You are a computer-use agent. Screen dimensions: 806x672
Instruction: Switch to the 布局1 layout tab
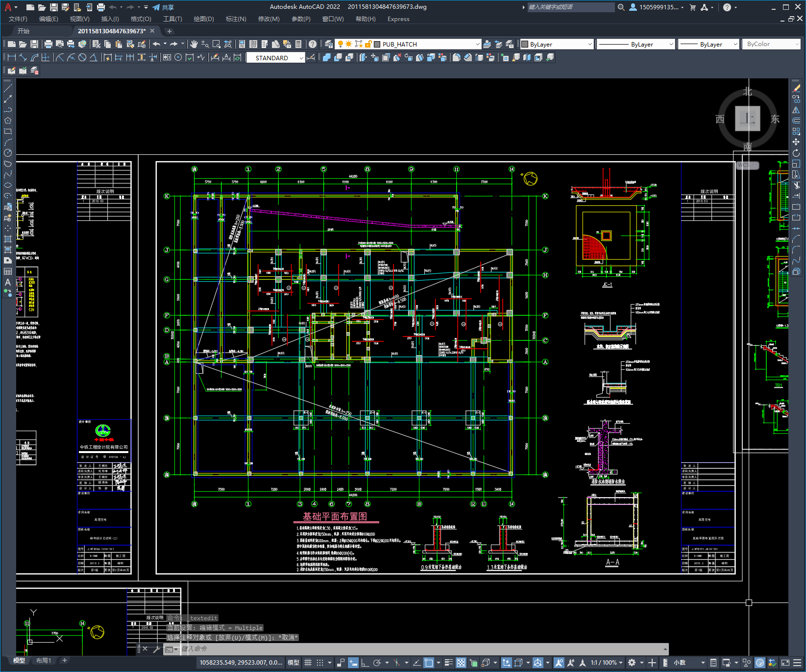tap(44, 661)
